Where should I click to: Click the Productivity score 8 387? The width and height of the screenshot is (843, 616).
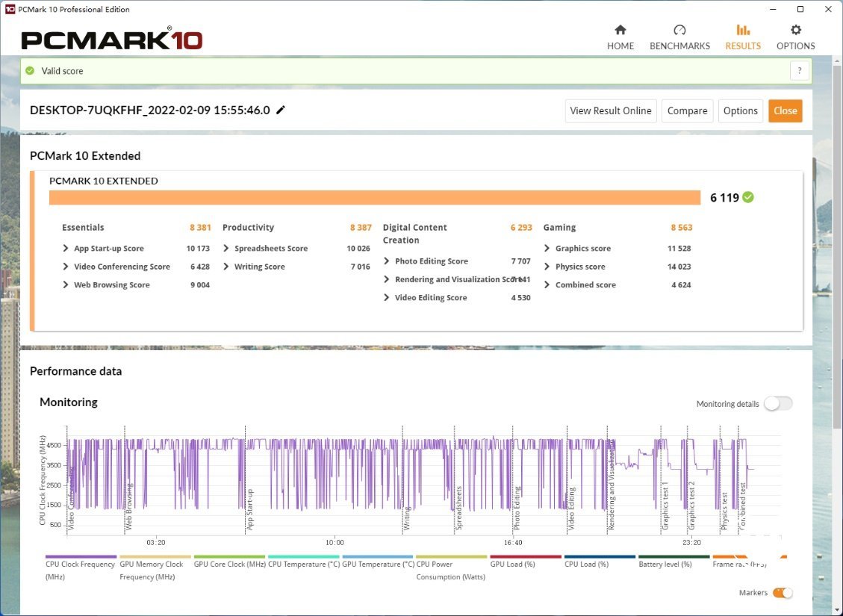[x=361, y=228]
